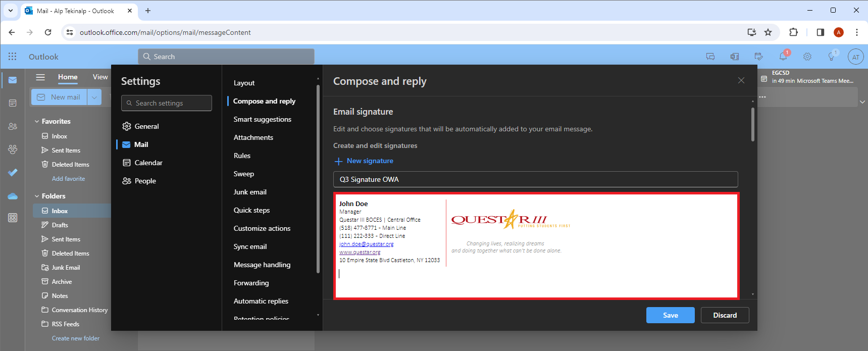The width and height of the screenshot is (868, 351).
Task: Open the Outlook app launcher waffle icon
Action: (13, 57)
